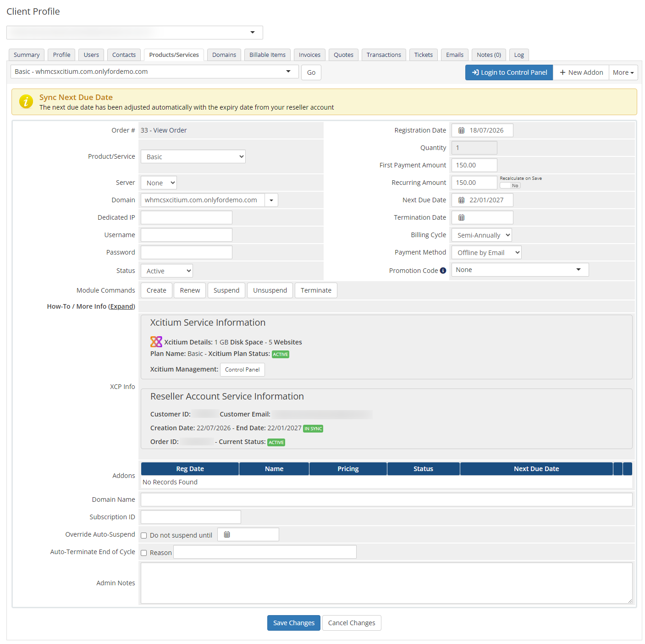Screen dimensions: 645x644
Task: Sort addons by Reg Date column
Action: 190,469
